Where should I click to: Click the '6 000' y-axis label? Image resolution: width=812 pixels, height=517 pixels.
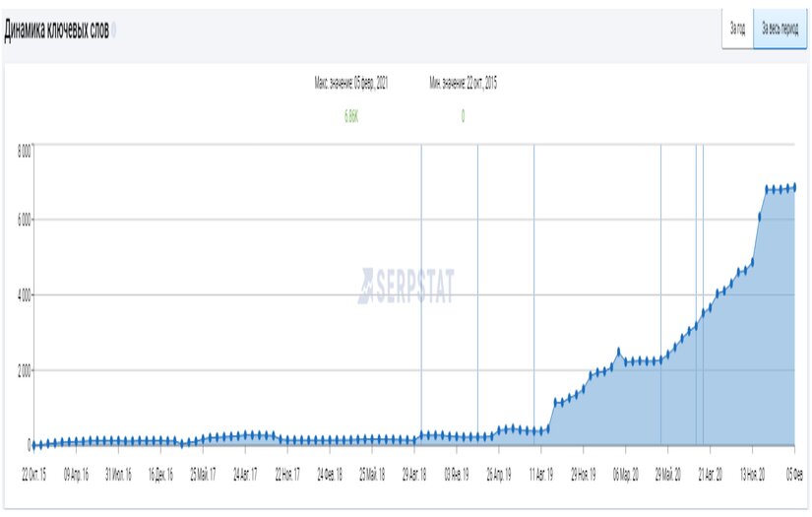[x=25, y=220]
